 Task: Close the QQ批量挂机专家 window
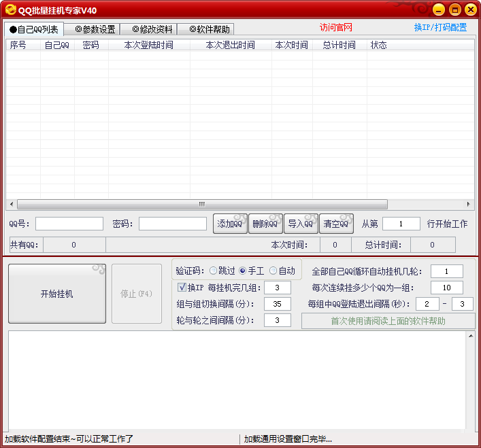click(471, 10)
